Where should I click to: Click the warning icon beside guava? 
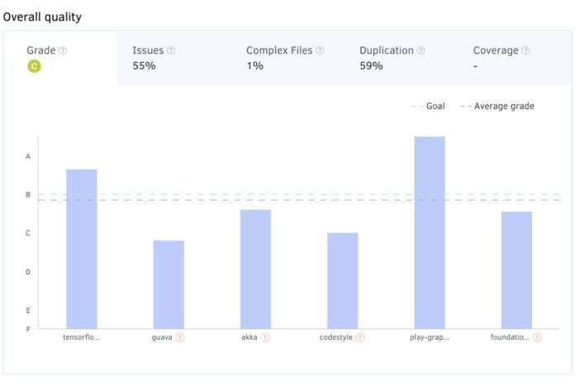[180, 337]
